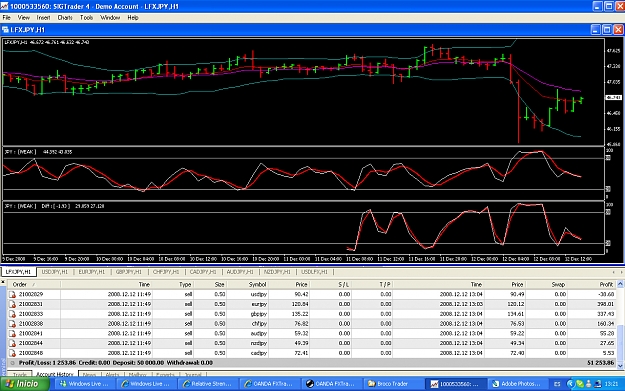Switch to the AUDJPY,H1 chart tab
625x391 pixels.
[x=240, y=272]
